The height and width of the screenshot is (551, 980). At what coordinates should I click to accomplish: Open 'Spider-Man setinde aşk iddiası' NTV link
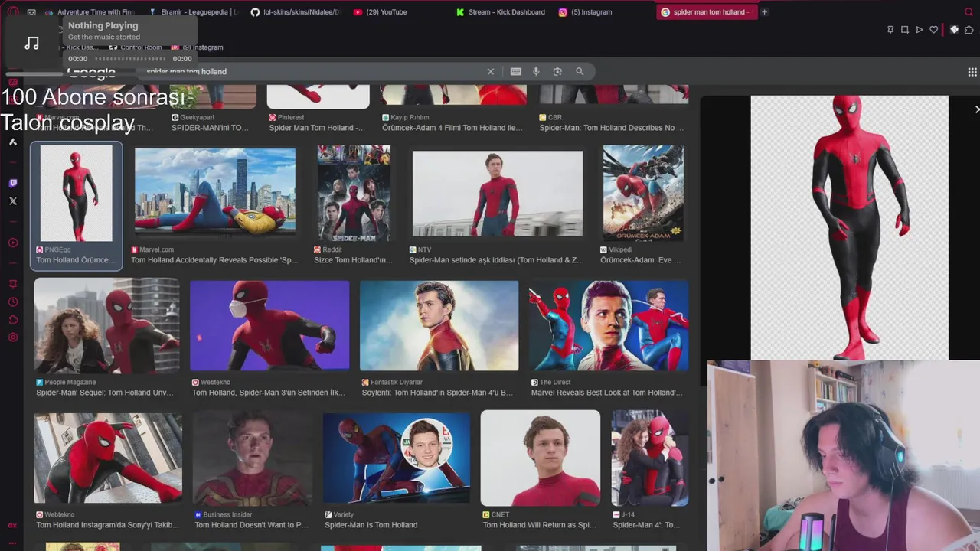(x=496, y=260)
